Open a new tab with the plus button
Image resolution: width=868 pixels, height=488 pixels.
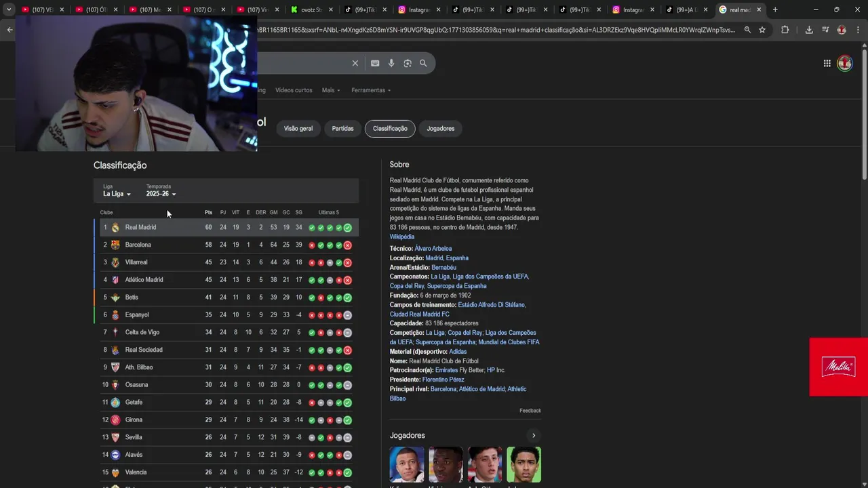pyautogui.click(x=775, y=9)
